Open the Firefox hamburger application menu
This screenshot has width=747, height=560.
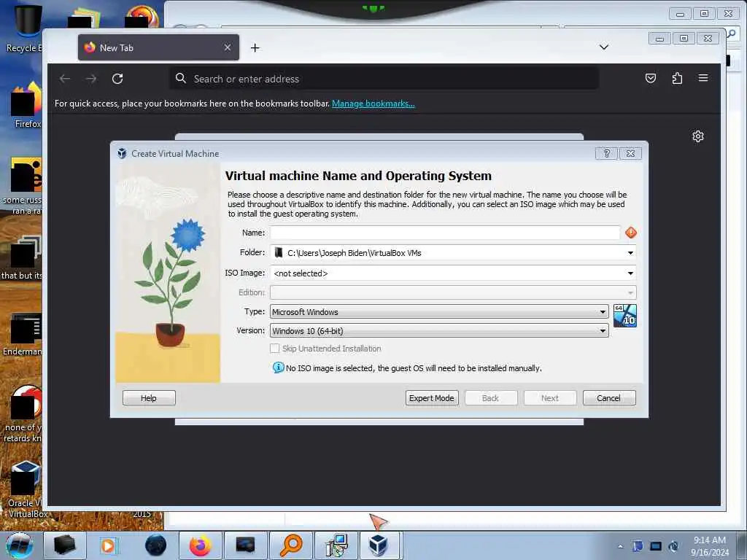(703, 78)
